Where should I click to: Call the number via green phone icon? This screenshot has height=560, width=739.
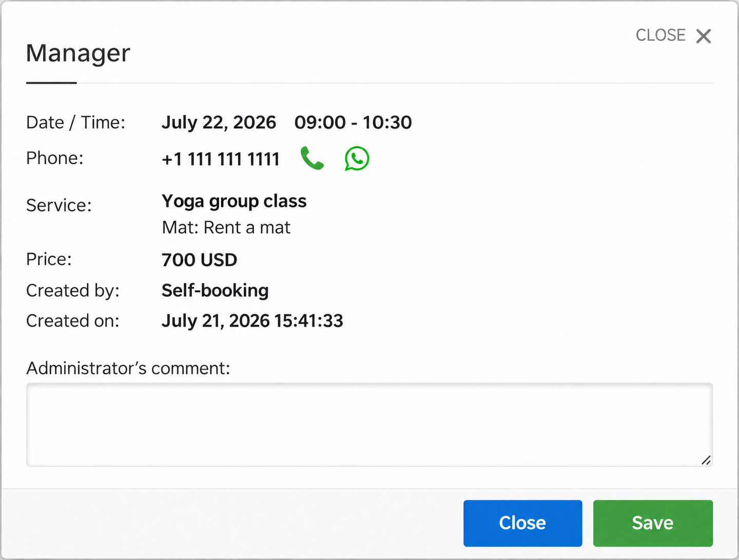[x=312, y=158]
